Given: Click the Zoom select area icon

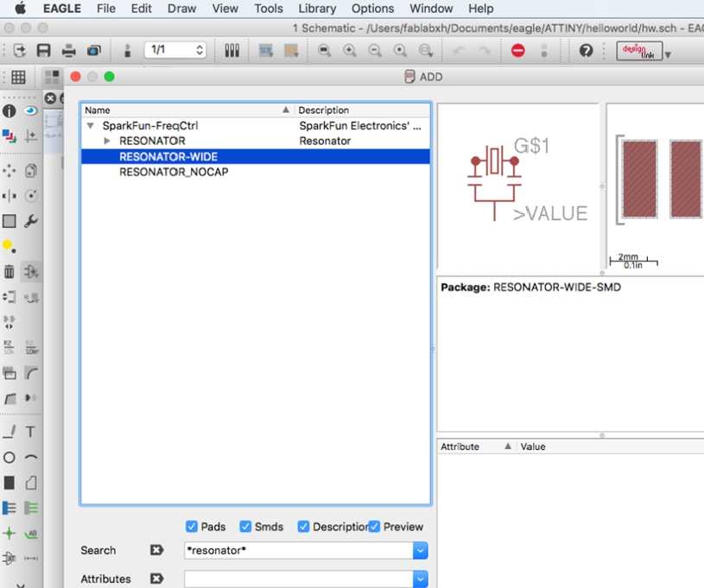Looking at the screenshot, I should [x=426, y=50].
